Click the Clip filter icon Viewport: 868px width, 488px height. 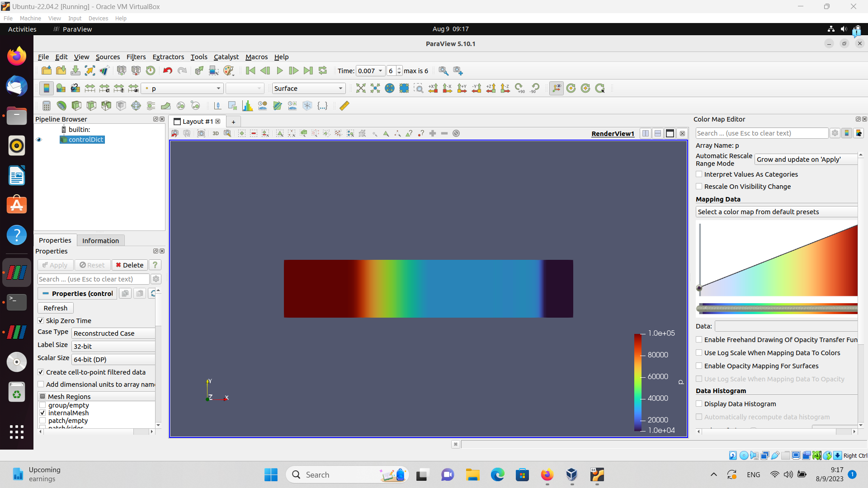76,106
